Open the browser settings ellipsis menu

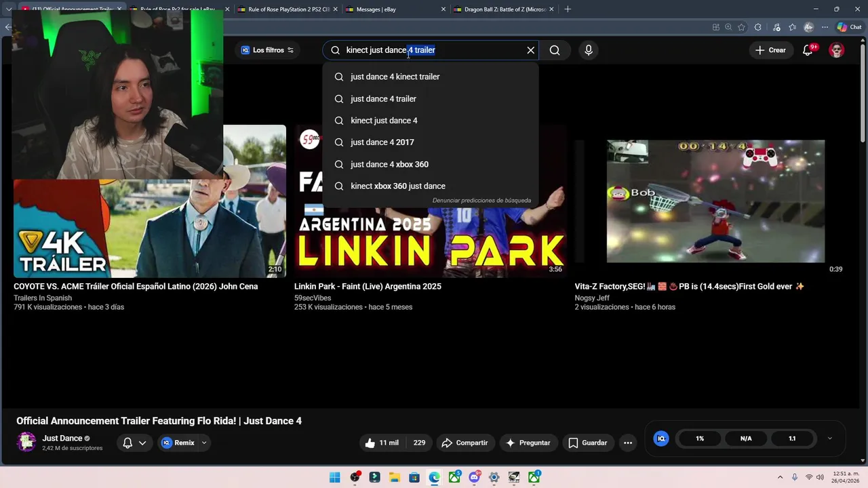[x=825, y=27]
